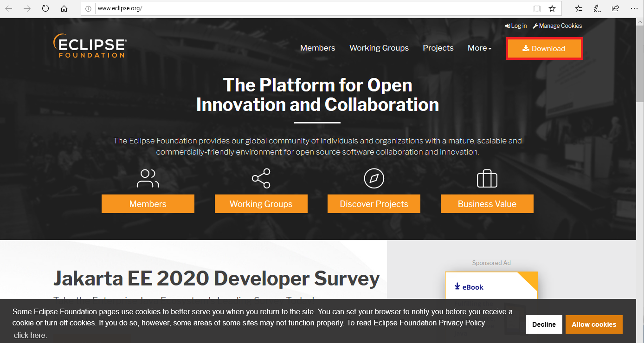Click the orange Download button
Image resolution: width=644 pixels, height=343 pixels.
[x=544, y=48]
